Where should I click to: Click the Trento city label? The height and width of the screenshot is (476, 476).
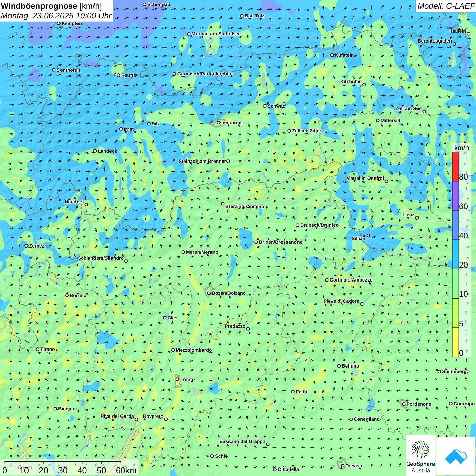pos(187,379)
